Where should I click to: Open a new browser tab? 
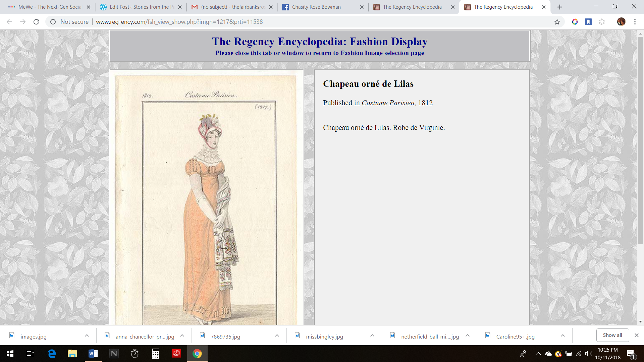pos(559,7)
